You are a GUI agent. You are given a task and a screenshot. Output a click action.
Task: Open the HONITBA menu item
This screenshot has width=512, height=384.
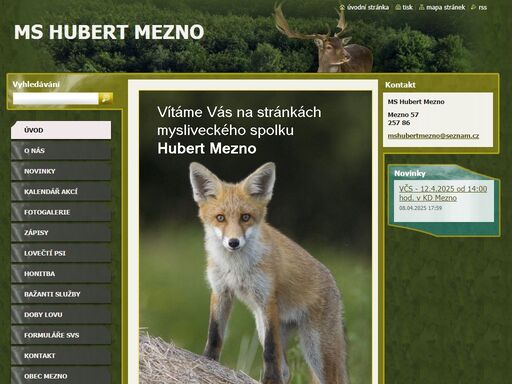point(61,274)
